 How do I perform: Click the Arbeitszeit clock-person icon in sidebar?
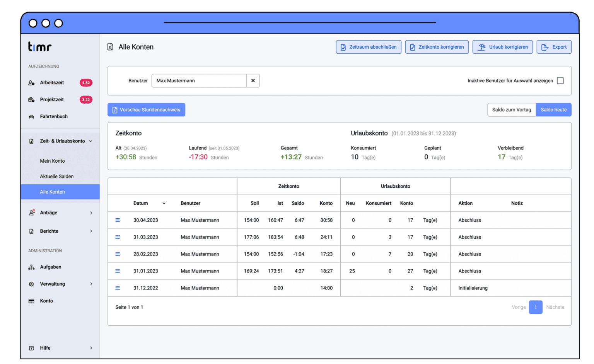click(31, 83)
